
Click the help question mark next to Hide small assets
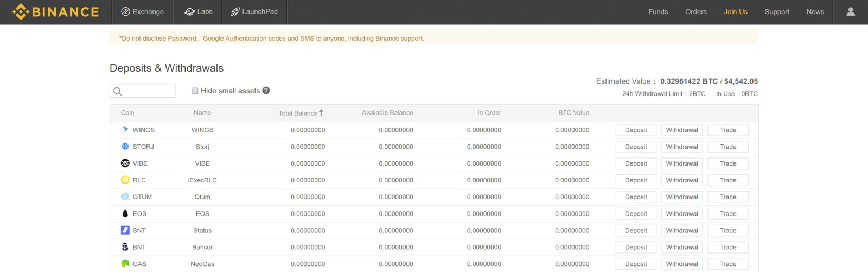tap(266, 91)
